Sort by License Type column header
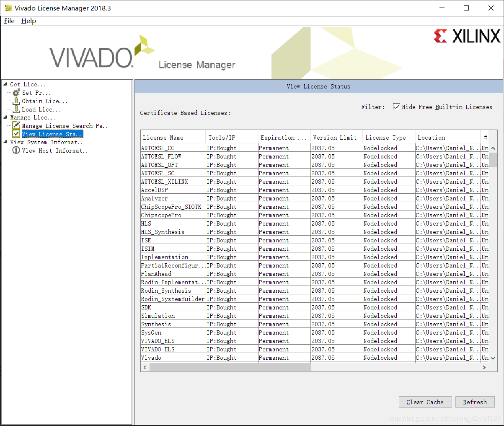504x426 pixels. click(389, 138)
